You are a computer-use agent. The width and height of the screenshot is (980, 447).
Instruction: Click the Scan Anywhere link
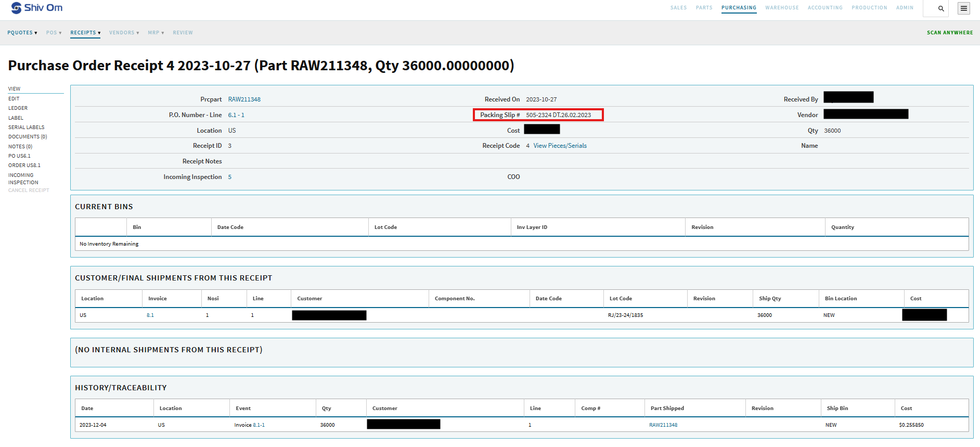[949, 33]
